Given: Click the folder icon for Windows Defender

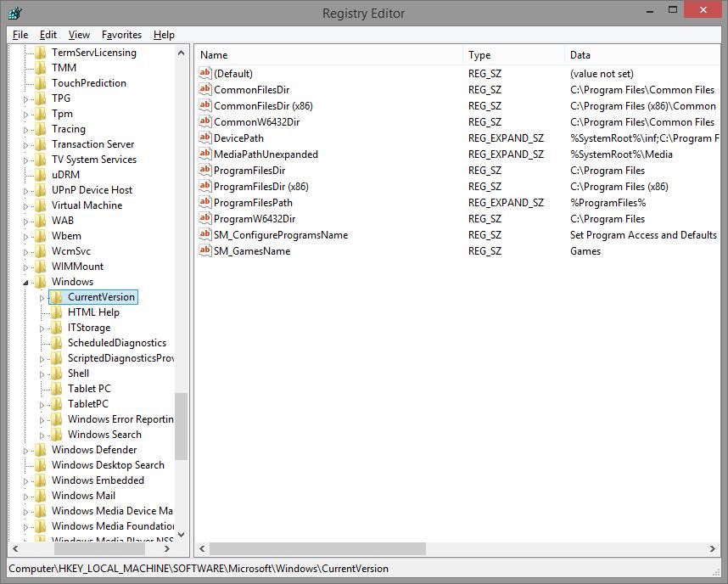Looking at the screenshot, I should [40, 450].
